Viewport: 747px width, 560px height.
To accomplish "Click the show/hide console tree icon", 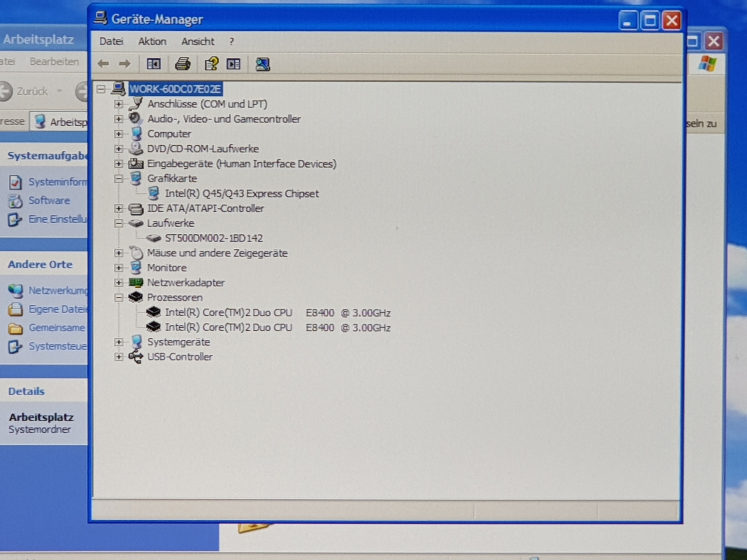I will [154, 64].
